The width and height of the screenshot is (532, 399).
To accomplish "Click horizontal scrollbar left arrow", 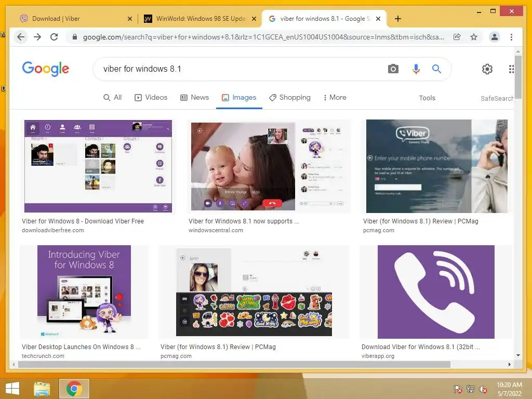I will coord(14,364).
